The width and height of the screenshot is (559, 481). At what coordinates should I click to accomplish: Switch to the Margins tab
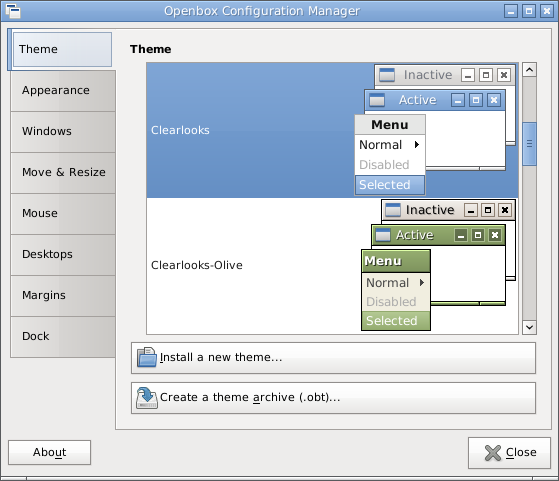coord(63,296)
